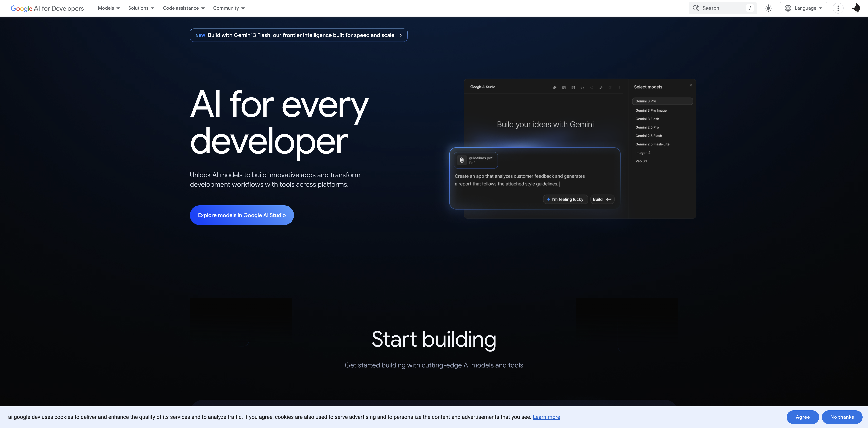Click Agree on the cookie banner

tap(803, 417)
